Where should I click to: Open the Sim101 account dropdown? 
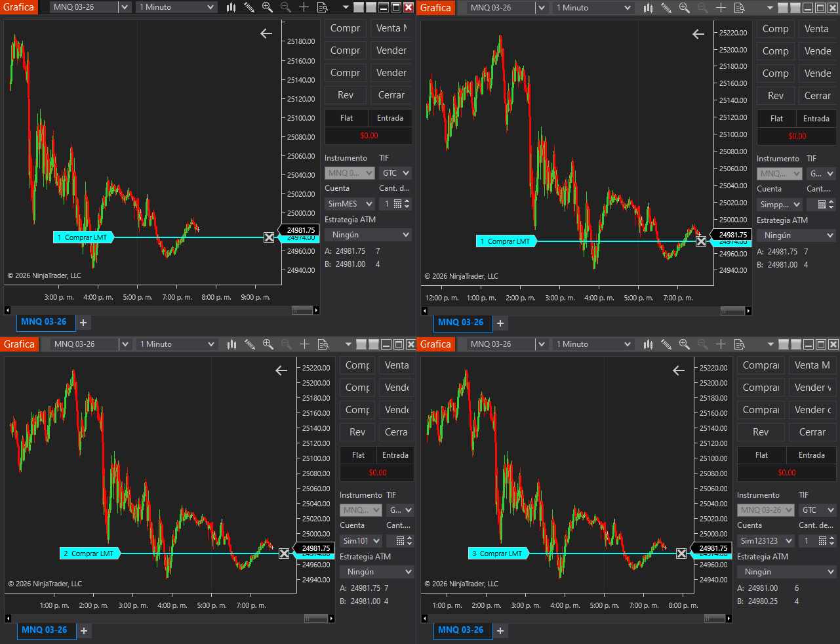click(361, 541)
